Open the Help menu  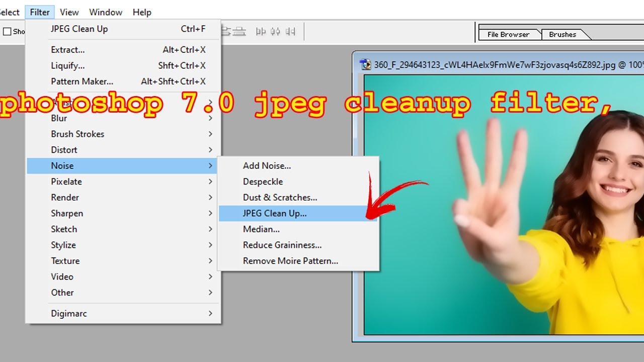pyautogui.click(x=142, y=12)
